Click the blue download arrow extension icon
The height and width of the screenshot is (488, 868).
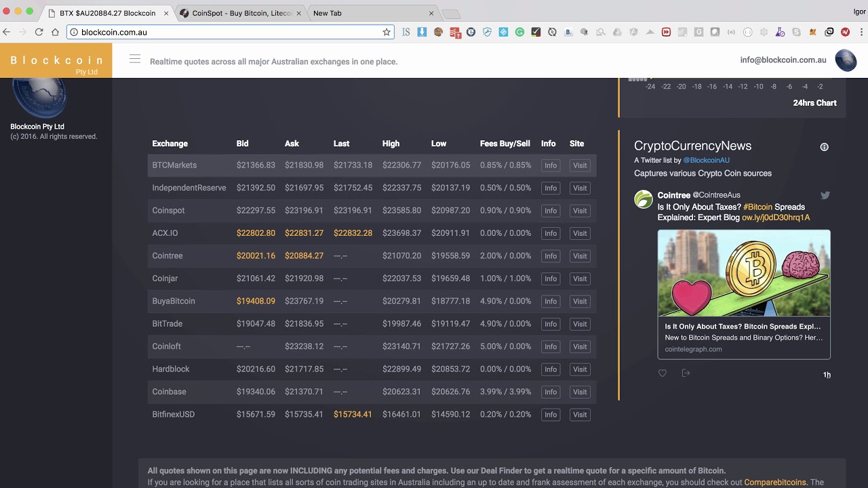[422, 32]
